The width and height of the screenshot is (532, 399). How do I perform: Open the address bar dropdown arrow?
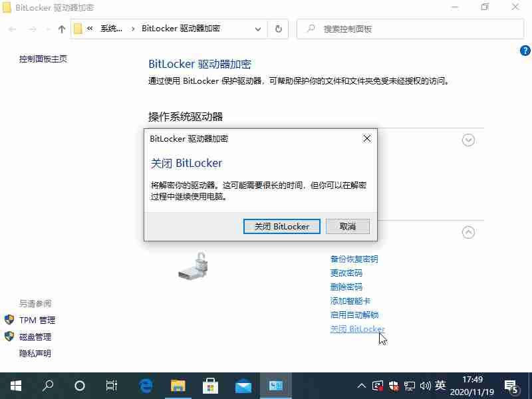tap(258, 29)
